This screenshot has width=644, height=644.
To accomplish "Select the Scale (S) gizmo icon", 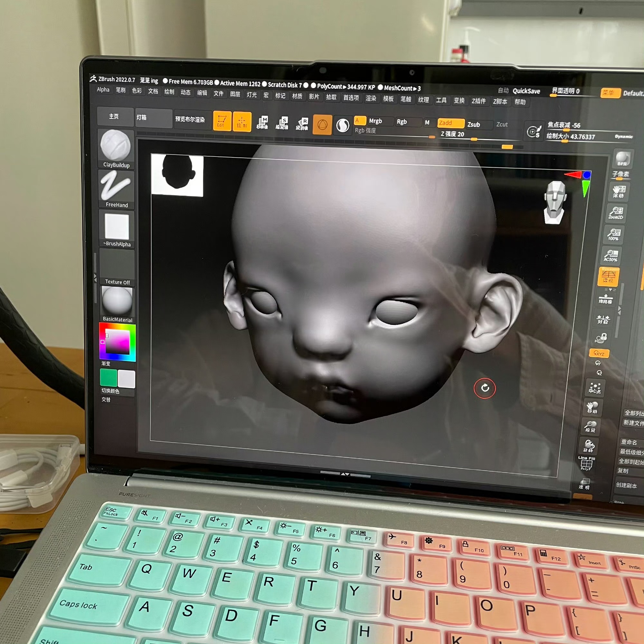I will tap(282, 123).
